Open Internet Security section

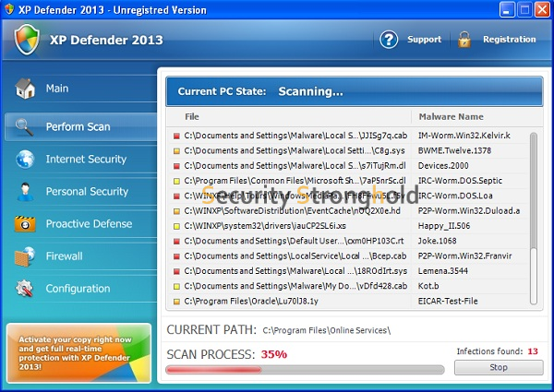pyautogui.click(x=80, y=160)
